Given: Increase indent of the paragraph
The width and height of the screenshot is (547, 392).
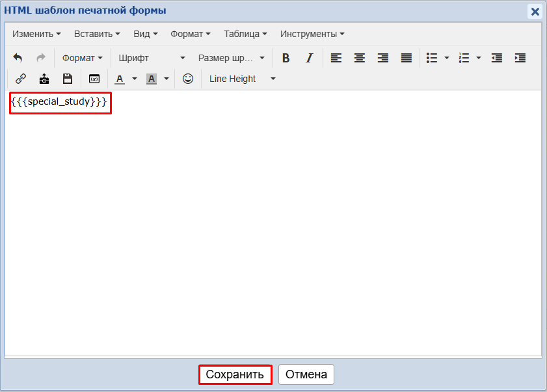Looking at the screenshot, I should pyautogui.click(x=520, y=58).
